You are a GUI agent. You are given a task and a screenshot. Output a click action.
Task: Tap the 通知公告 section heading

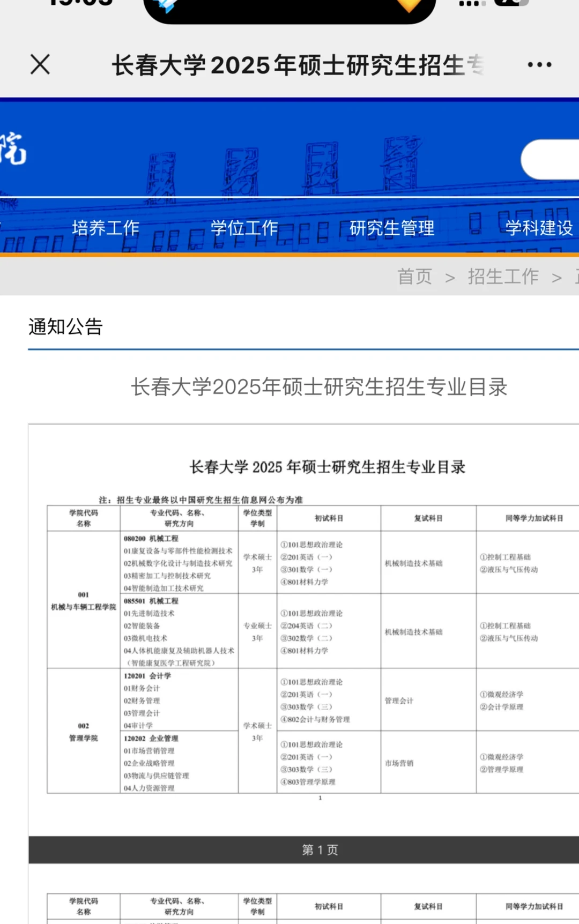coord(65,326)
